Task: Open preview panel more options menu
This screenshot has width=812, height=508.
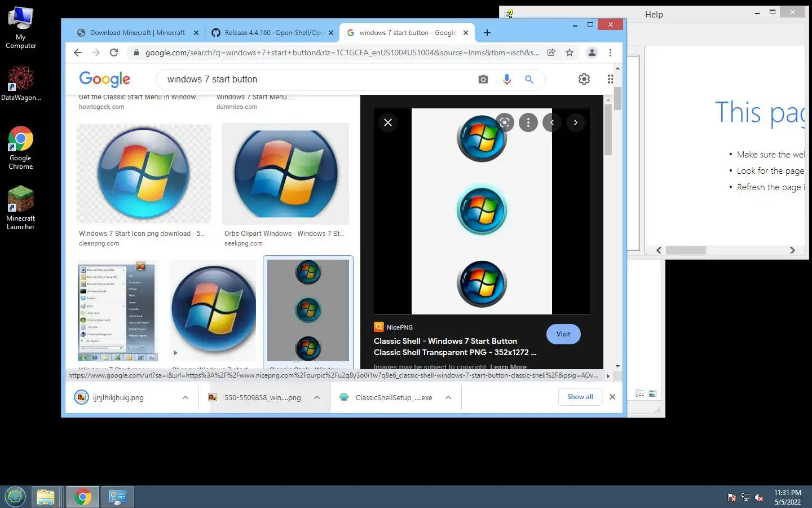Action: pos(528,122)
